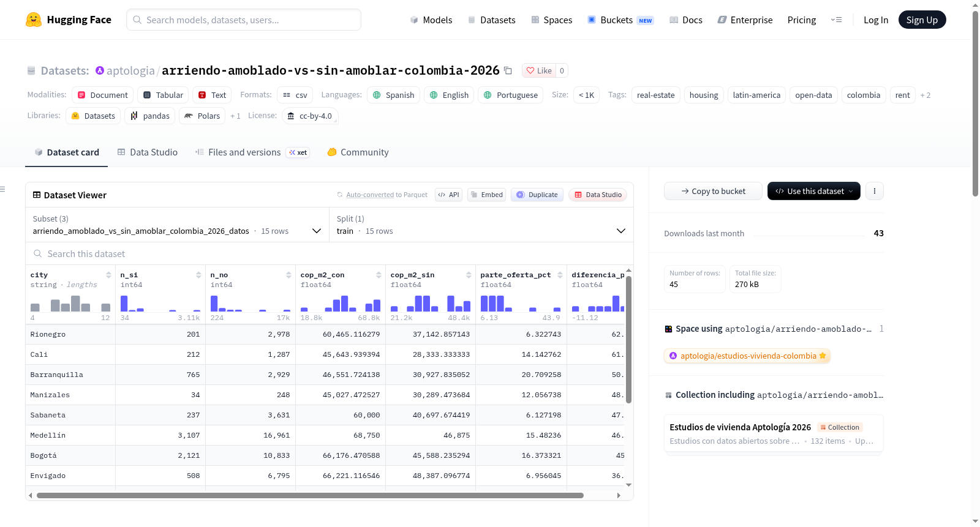
Task: Sort by the n_no column icon
Action: [x=288, y=275]
